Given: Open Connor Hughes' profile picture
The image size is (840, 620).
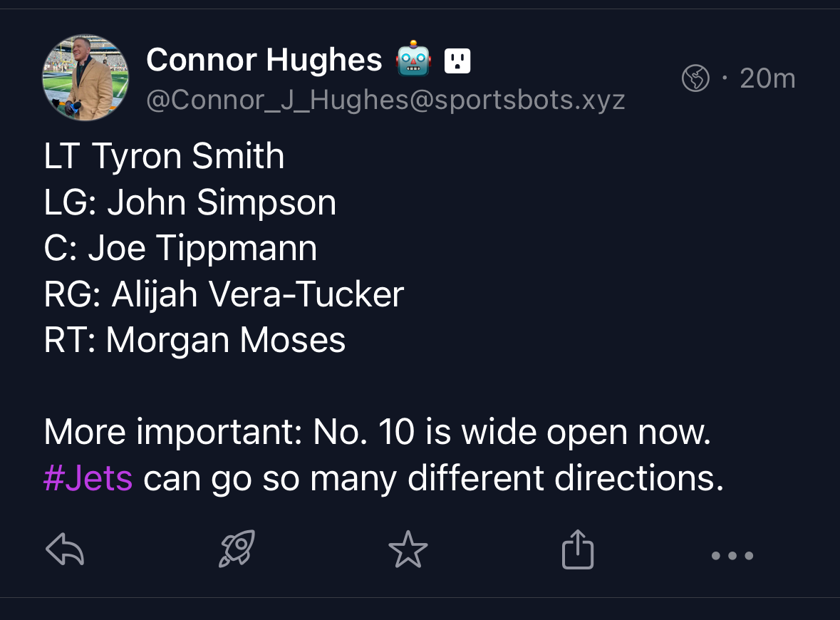Looking at the screenshot, I should click(x=86, y=78).
